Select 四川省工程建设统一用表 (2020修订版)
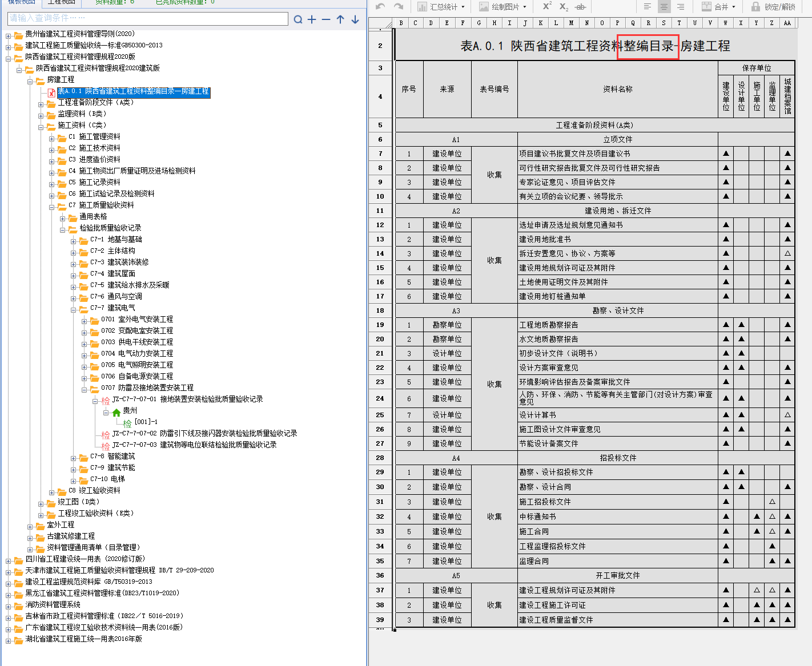Image resolution: width=812 pixels, height=666 pixels. (85, 559)
